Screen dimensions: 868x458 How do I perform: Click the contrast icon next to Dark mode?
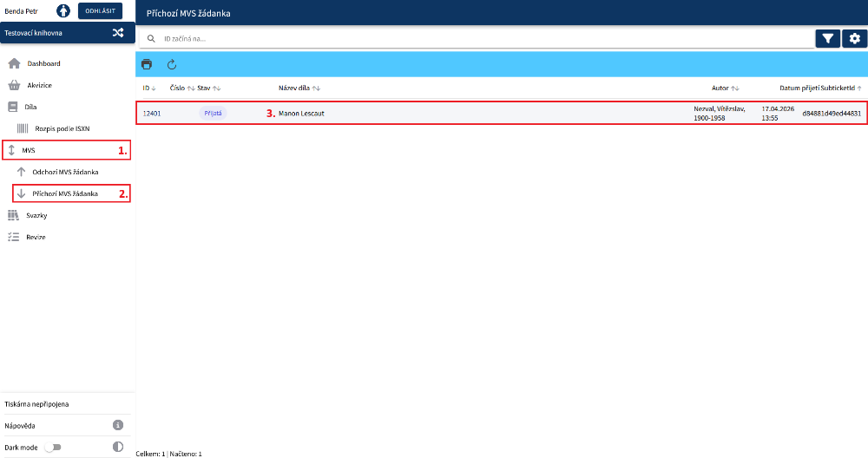point(118,447)
